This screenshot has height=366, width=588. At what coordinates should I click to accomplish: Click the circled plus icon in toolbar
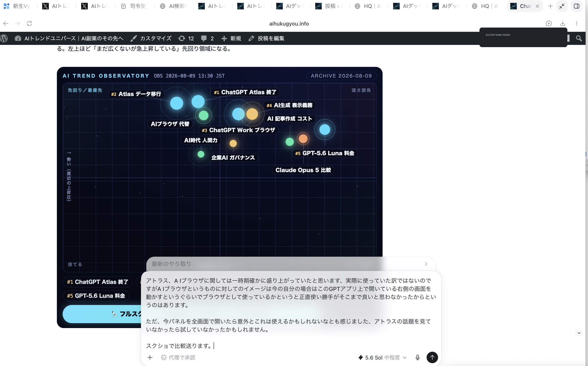[x=549, y=23]
